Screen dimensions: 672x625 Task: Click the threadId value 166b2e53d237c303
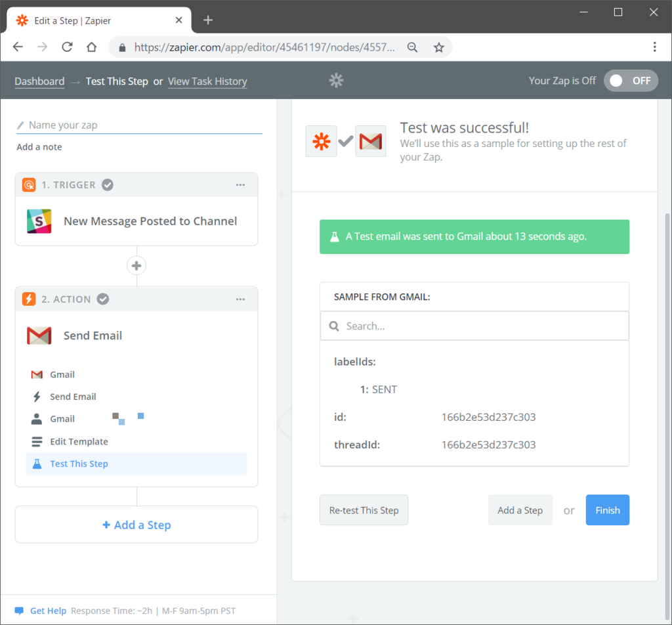click(x=488, y=445)
